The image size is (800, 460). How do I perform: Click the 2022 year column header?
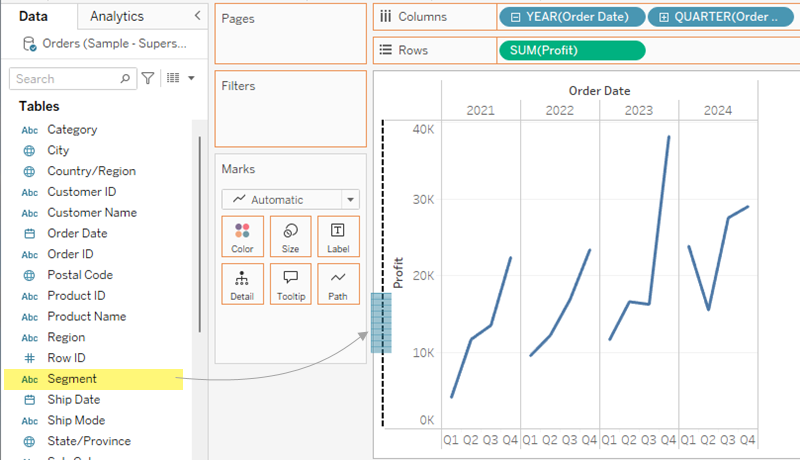(560, 110)
